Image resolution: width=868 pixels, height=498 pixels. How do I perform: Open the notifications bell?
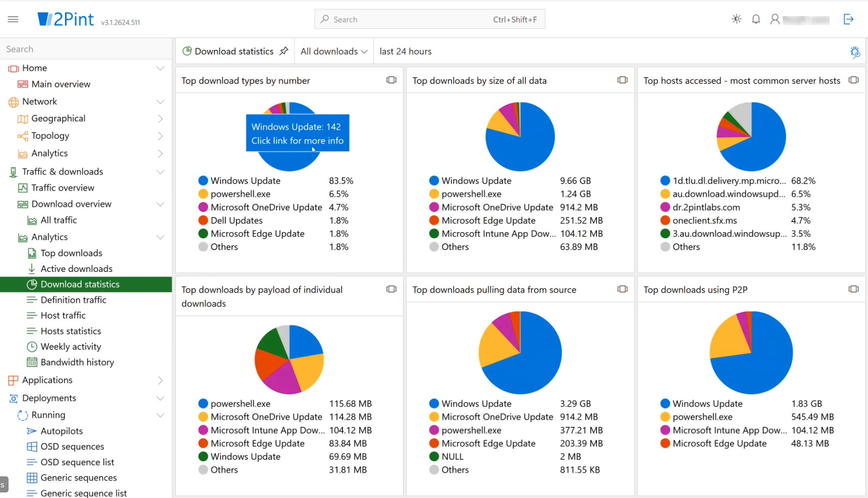756,19
